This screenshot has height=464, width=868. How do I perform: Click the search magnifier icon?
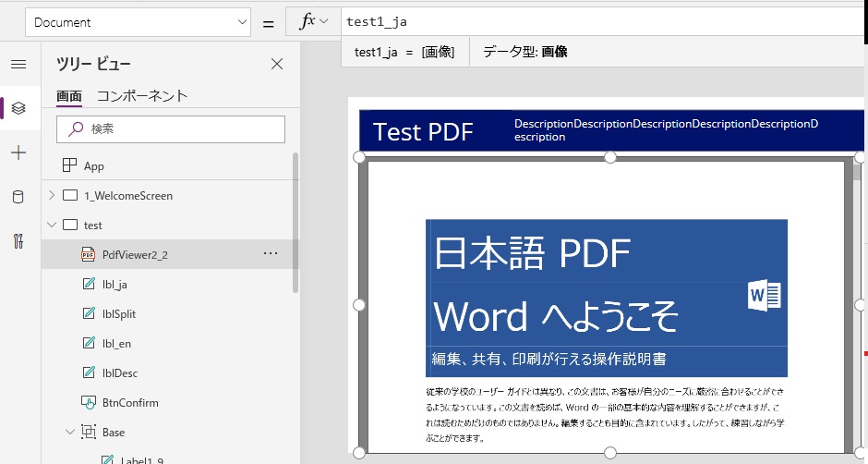click(x=76, y=129)
